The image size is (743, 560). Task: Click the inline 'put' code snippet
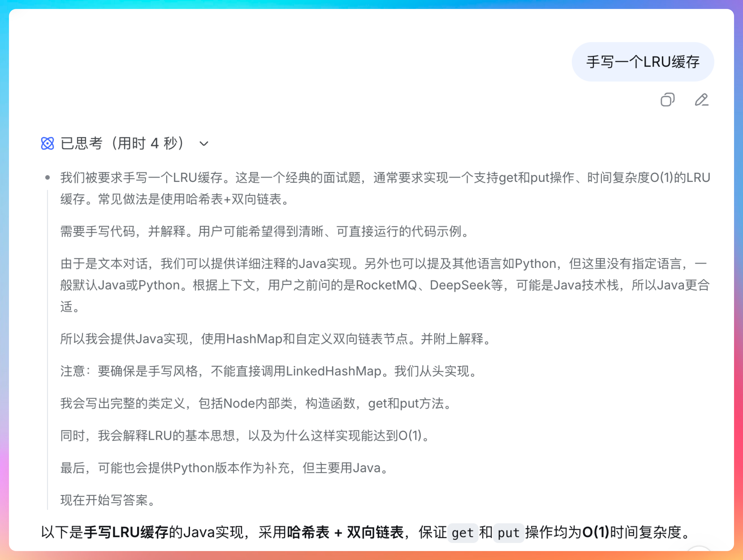tap(508, 533)
